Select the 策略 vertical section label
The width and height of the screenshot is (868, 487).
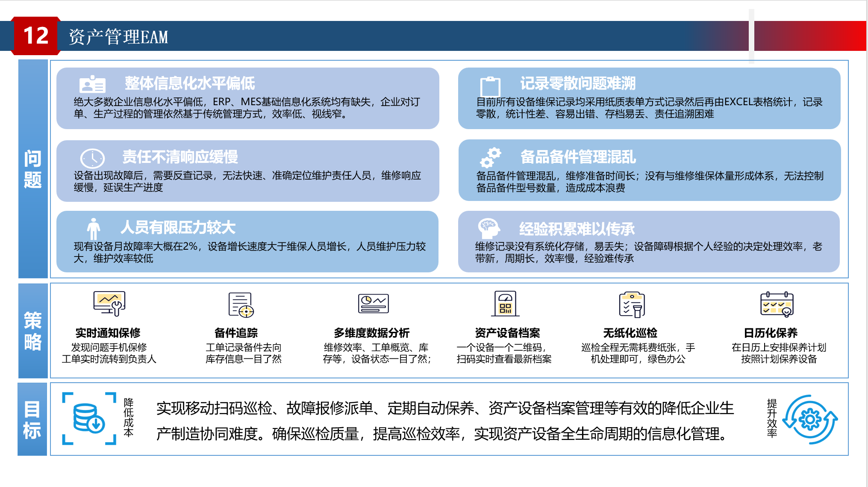tap(33, 331)
